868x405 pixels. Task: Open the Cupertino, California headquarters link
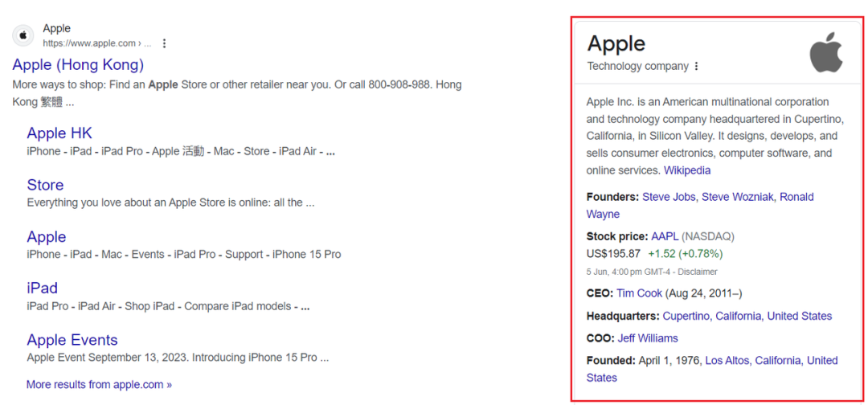[747, 316]
